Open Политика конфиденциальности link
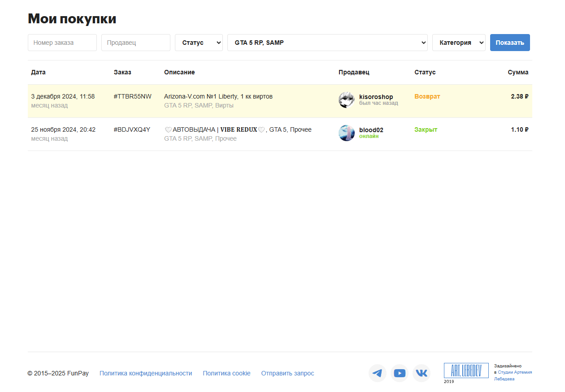The image size is (565, 392). click(x=146, y=373)
